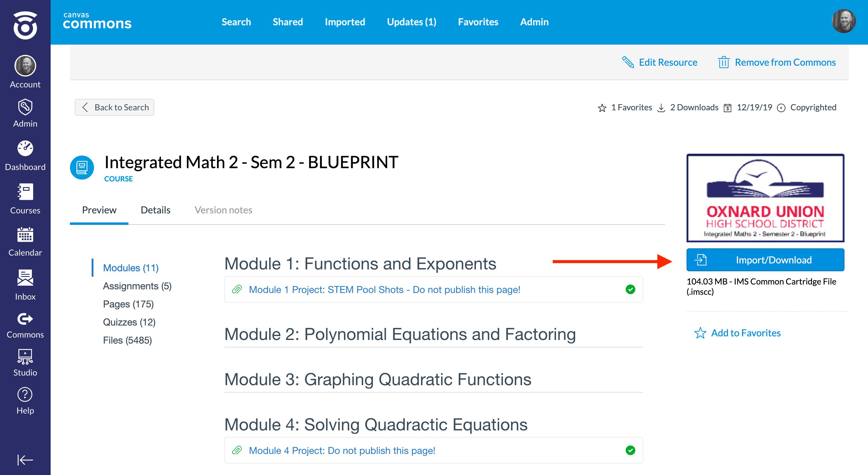Select Quizzes (12) in content list
The height and width of the screenshot is (475, 868).
[129, 322]
